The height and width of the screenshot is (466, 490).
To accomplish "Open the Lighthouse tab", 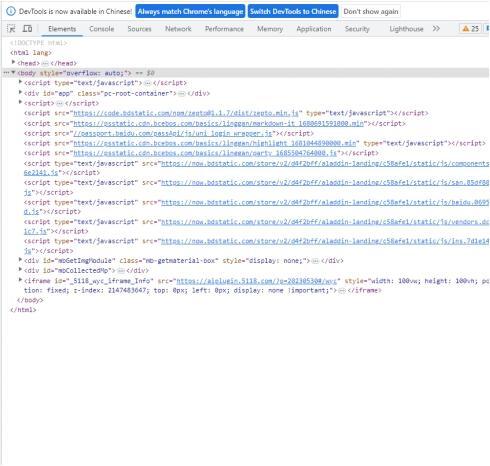I will tap(406, 29).
